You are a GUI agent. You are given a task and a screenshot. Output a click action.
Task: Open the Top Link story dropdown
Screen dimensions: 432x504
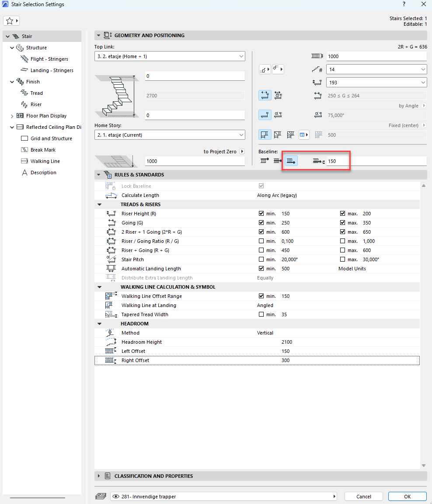170,56
